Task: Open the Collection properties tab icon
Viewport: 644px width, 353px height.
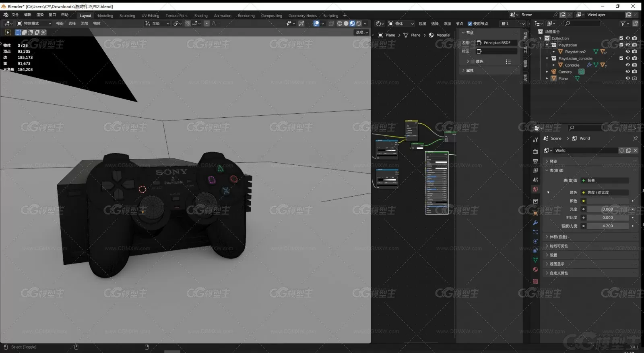Action: click(535, 201)
